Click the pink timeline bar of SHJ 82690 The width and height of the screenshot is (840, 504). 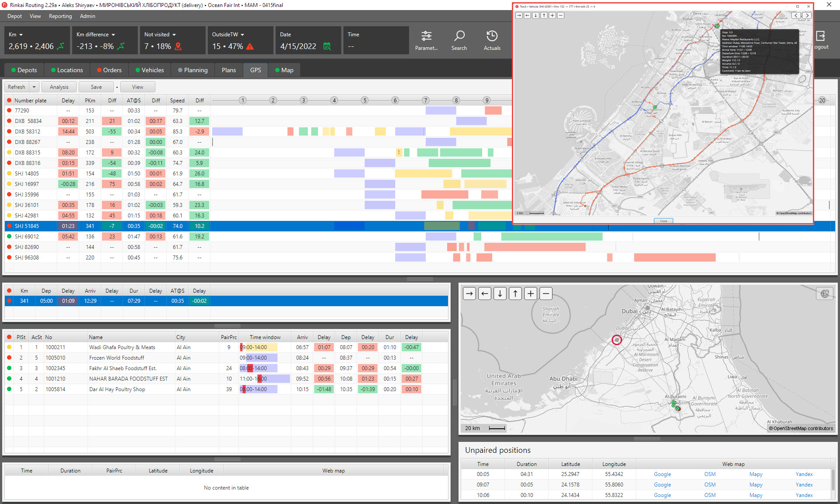coord(535,247)
